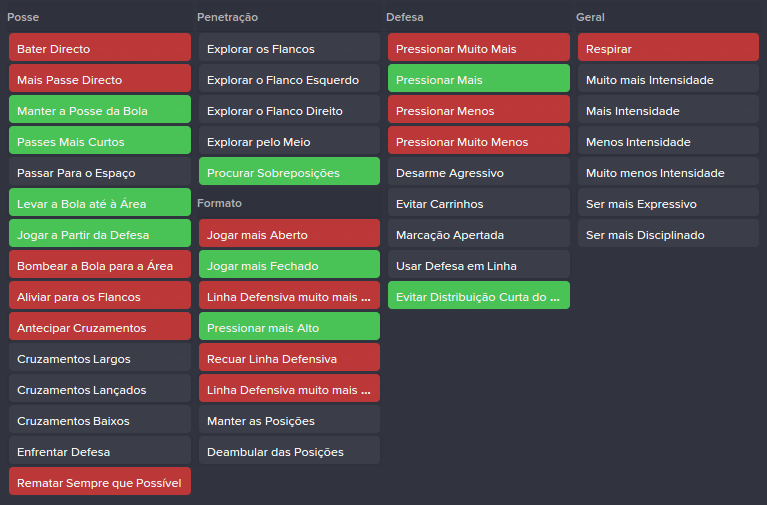The height and width of the screenshot is (505, 767).
Task: Select Respirar in Geral column
Action: (668, 47)
